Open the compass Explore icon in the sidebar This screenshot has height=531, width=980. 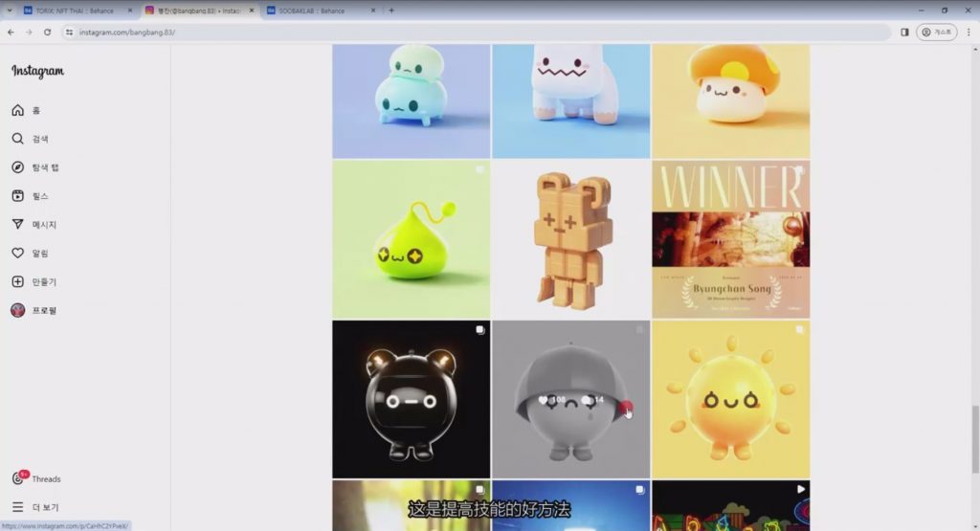click(x=17, y=167)
